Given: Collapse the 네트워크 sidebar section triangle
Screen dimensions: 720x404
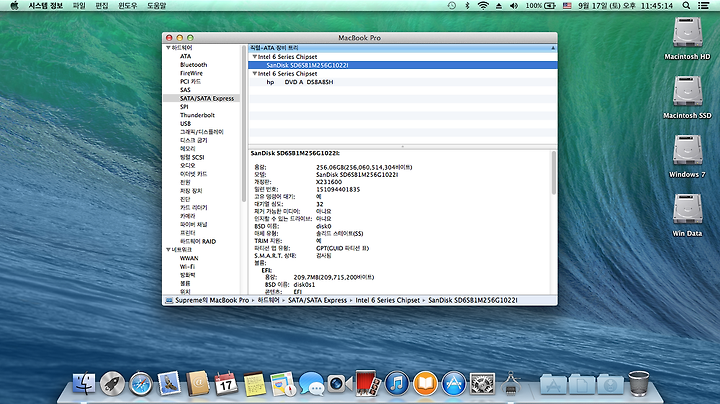Looking at the screenshot, I should click(168, 250).
